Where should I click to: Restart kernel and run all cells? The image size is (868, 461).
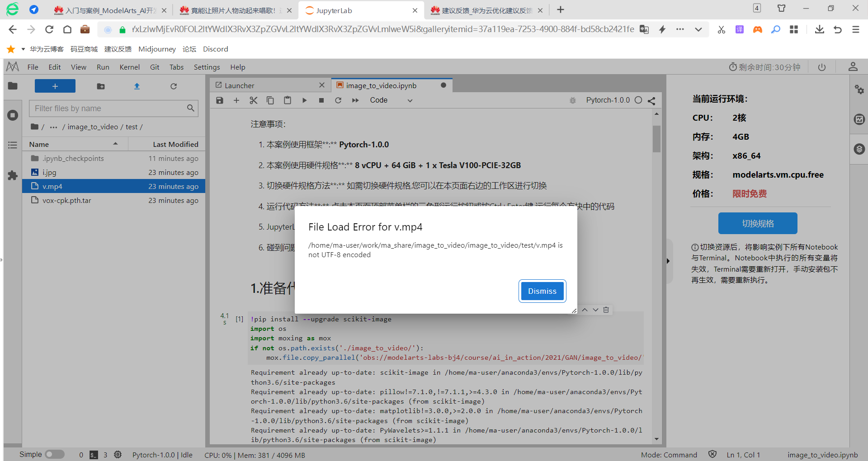(x=355, y=100)
